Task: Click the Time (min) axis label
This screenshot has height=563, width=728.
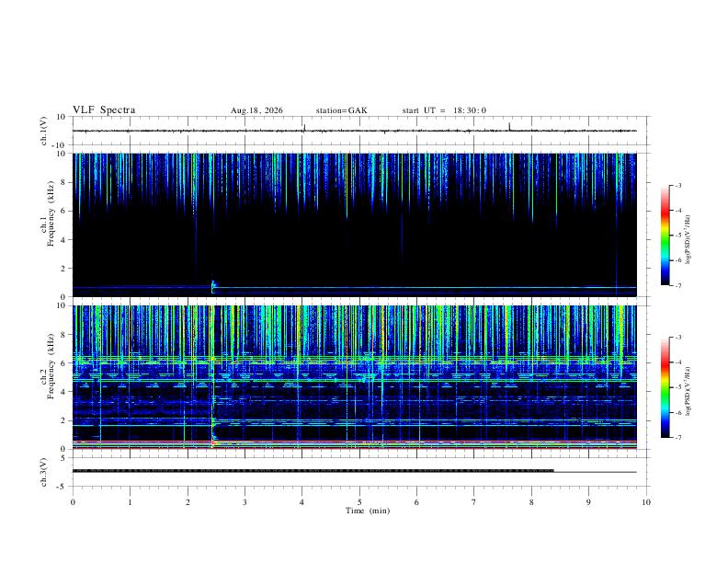Action: pos(368,511)
